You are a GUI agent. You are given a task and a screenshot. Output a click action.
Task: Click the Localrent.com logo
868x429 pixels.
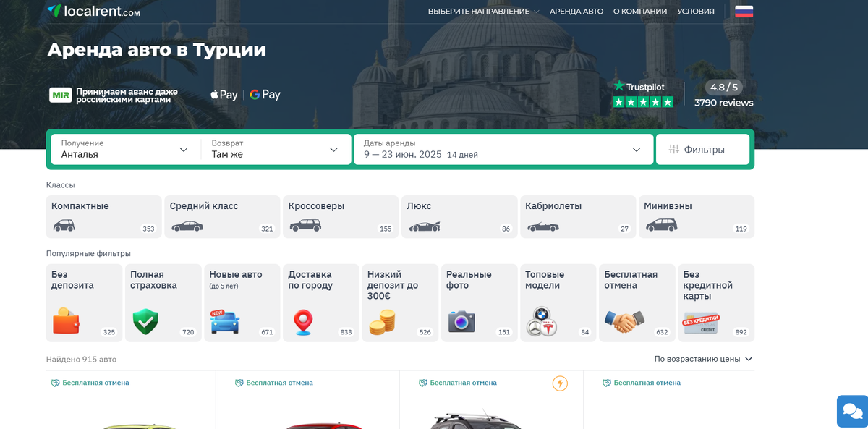pyautogui.click(x=94, y=11)
